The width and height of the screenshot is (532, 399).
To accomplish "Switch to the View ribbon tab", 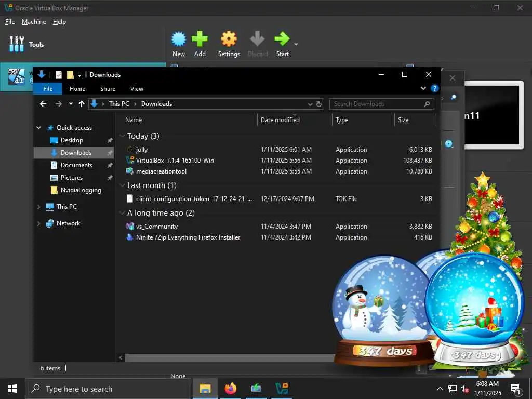I will click(137, 88).
